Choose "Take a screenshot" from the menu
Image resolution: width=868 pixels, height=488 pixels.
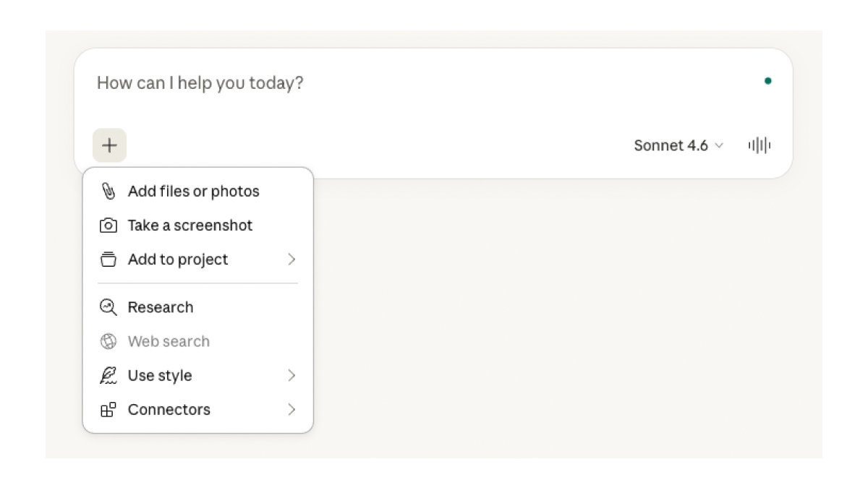click(x=190, y=226)
